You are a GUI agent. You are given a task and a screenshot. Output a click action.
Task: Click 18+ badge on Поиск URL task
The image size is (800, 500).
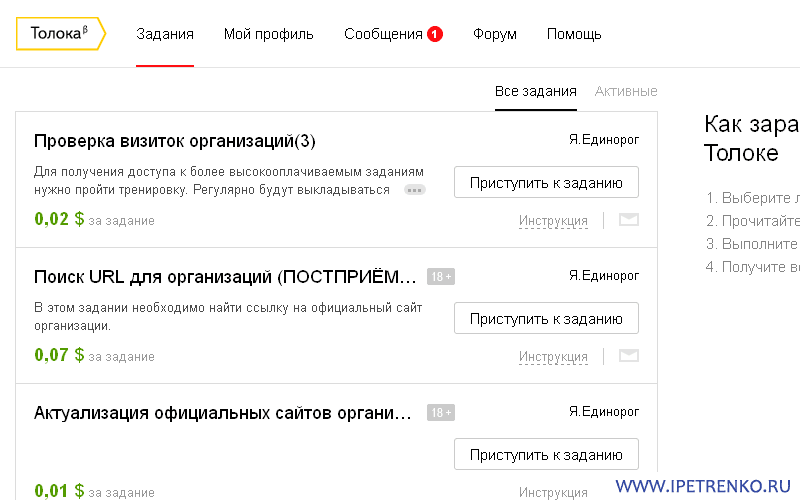click(441, 277)
